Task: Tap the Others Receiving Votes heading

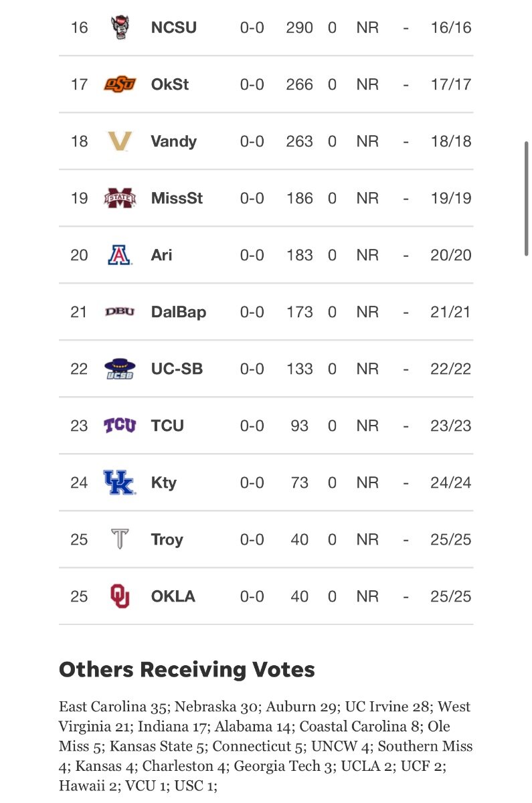Action: click(187, 669)
